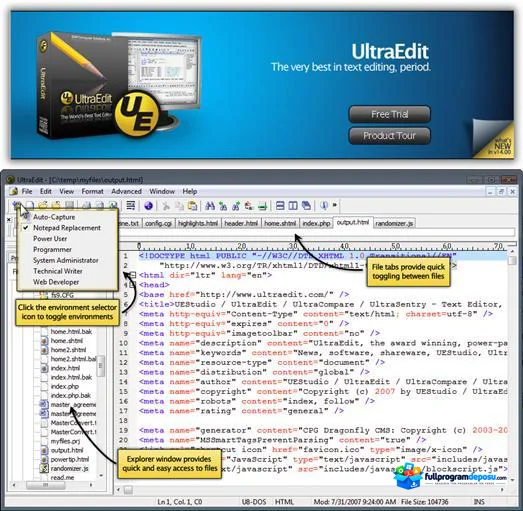Select home.shtml in the explorer list
The image size is (523, 511).
pos(67,341)
